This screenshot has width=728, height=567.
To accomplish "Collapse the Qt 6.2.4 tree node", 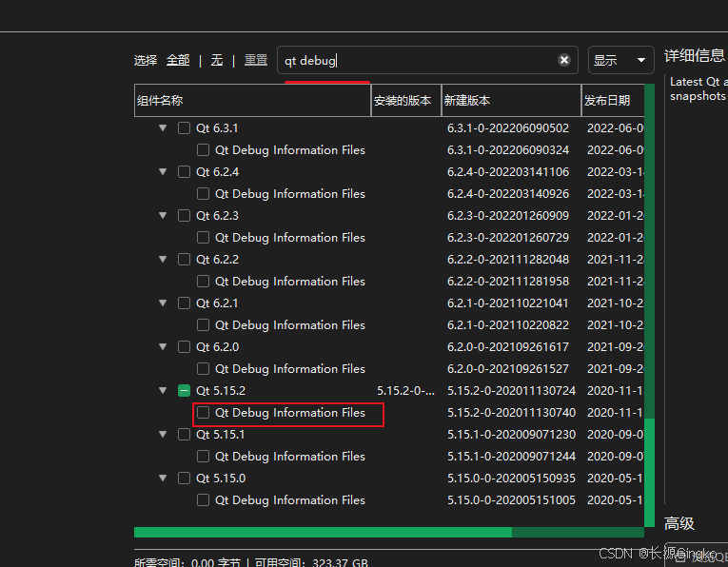I will 163,171.
